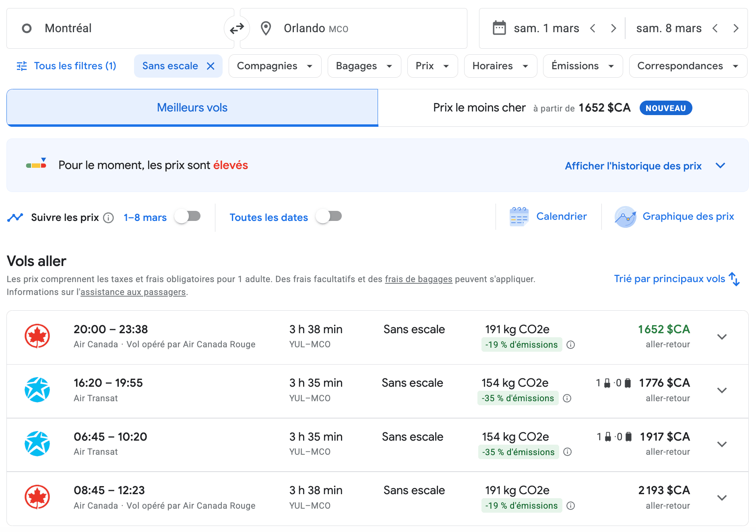This screenshot has width=756, height=532.
Task: Open the Compagnies filter dropdown
Action: (275, 66)
